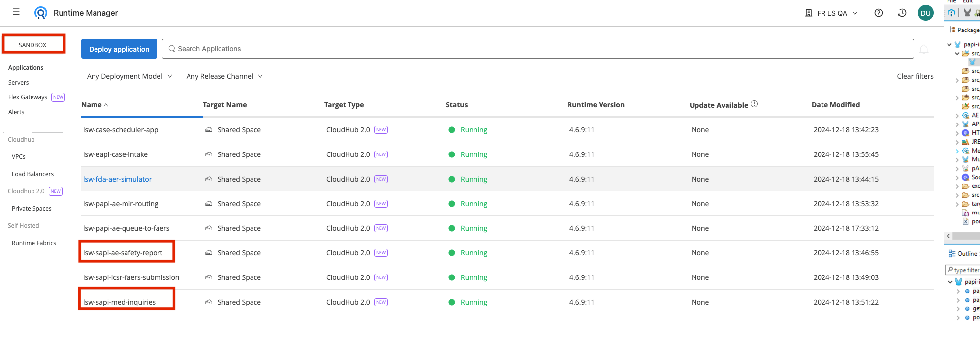Open the Help question mark icon
The width and height of the screenshot is (980, 337).
point(879,13)
